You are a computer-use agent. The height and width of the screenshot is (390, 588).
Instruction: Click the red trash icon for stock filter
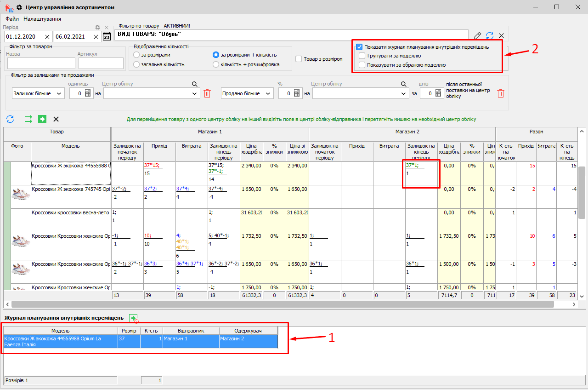207,93
